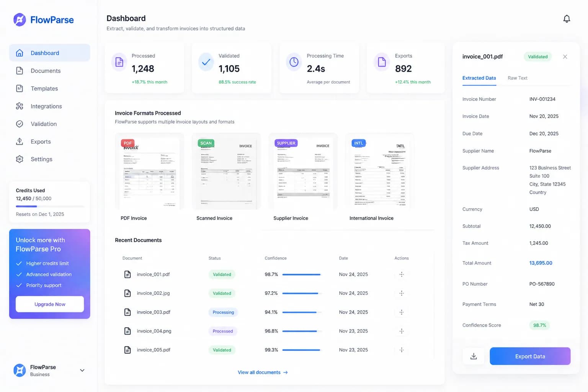The height and width of the screenshot is (392, 588).
Task: Click the file icon of invoice_005.pdf
Action: [127, 350]
